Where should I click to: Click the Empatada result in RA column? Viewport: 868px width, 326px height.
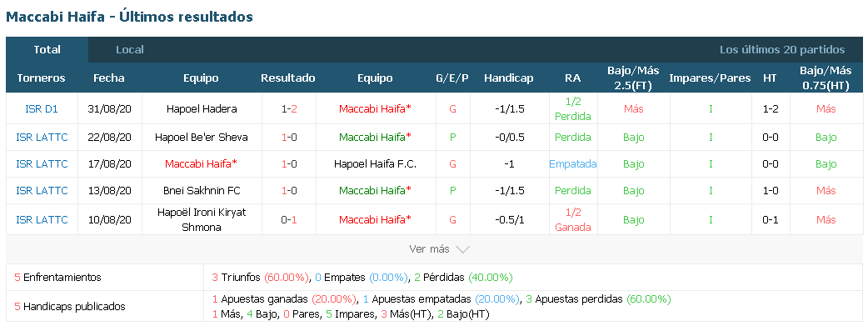[x=573, y=164]
